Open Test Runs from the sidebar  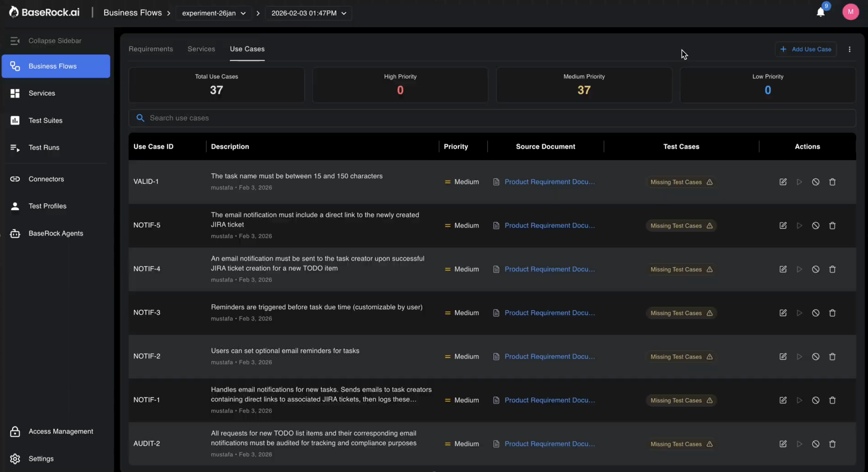tap(44, 148)
